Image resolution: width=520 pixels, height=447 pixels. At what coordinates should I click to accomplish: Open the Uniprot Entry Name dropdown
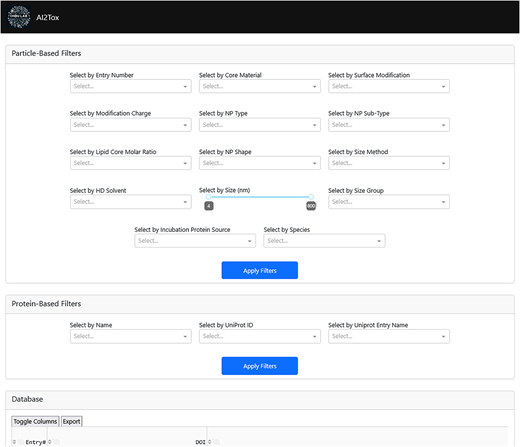[389, 336]
